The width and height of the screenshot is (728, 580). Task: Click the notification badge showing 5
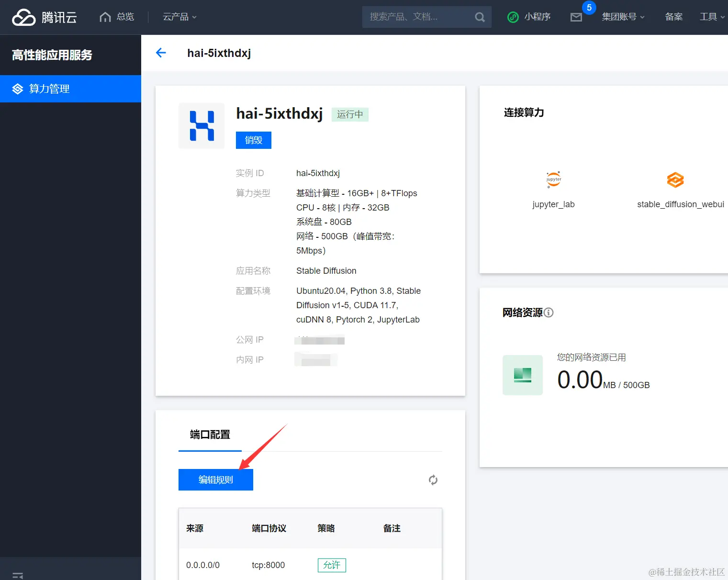point(589,8)
